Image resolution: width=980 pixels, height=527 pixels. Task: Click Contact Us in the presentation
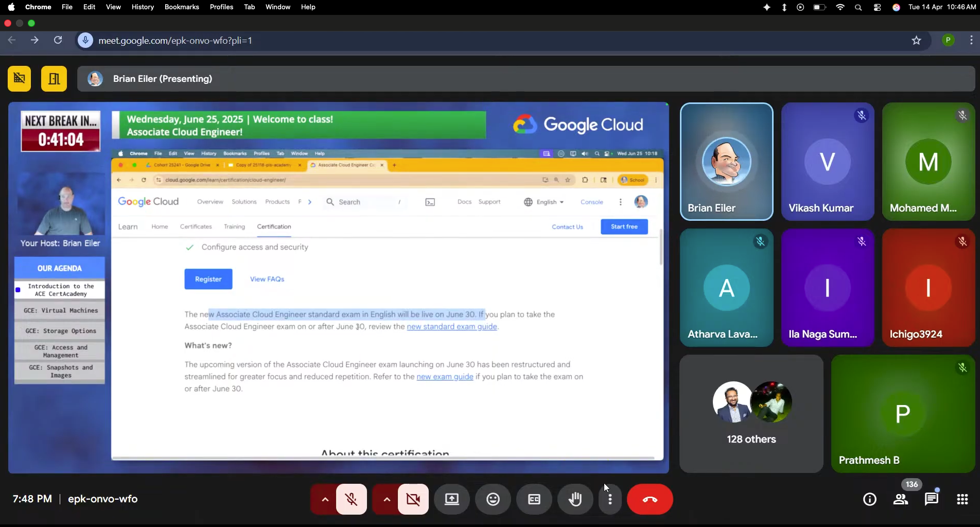(567, 227)
